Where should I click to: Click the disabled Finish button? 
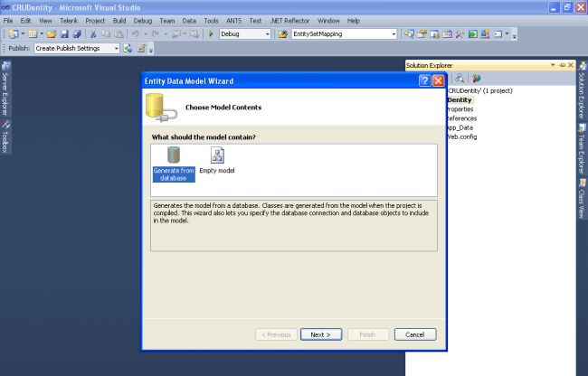coord(368,334)
